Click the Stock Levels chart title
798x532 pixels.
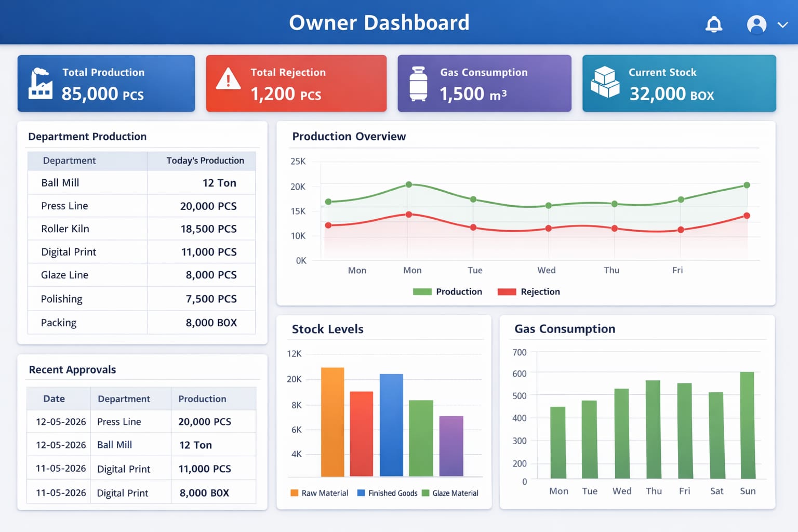point(328,329)
